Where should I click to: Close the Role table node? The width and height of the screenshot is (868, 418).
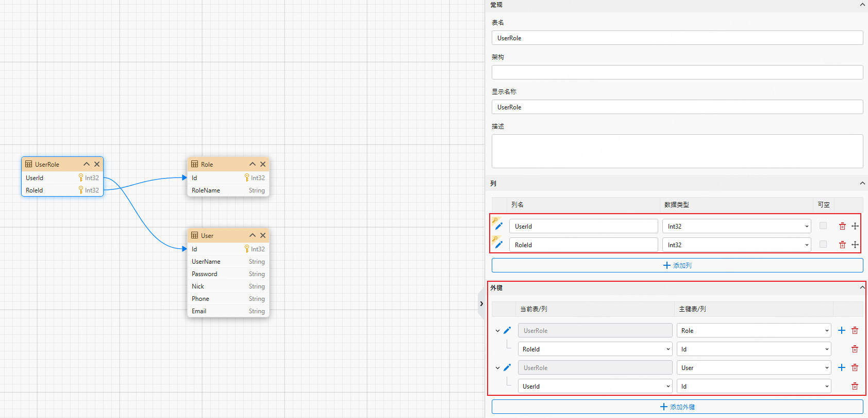tap(263, 164)
